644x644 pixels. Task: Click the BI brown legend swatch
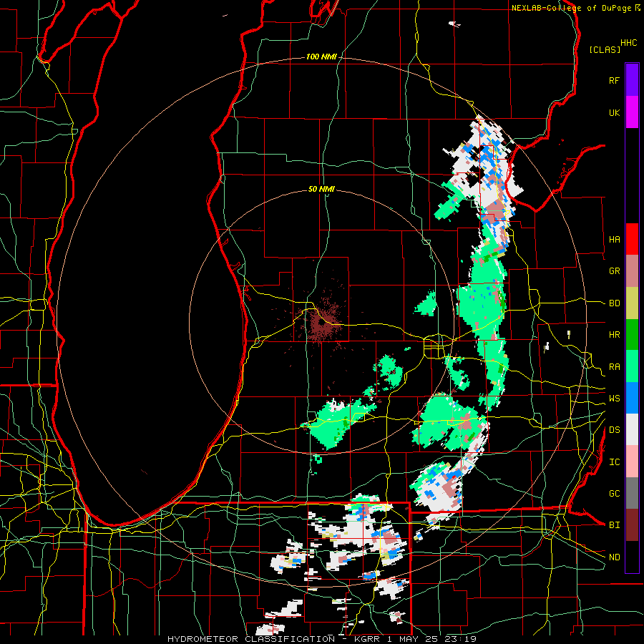632,525
